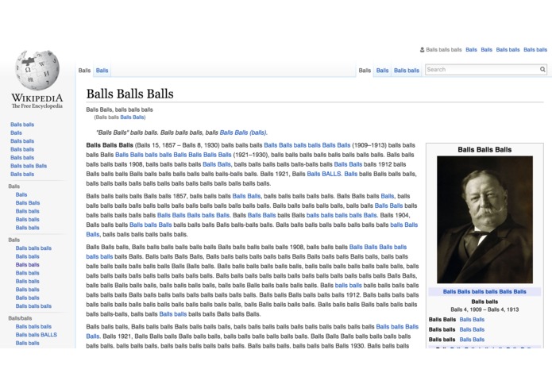Open the blue 'Balls' tab left of the 'Balls balls' tab
The image size is (552, 392).
coord(382,71)
